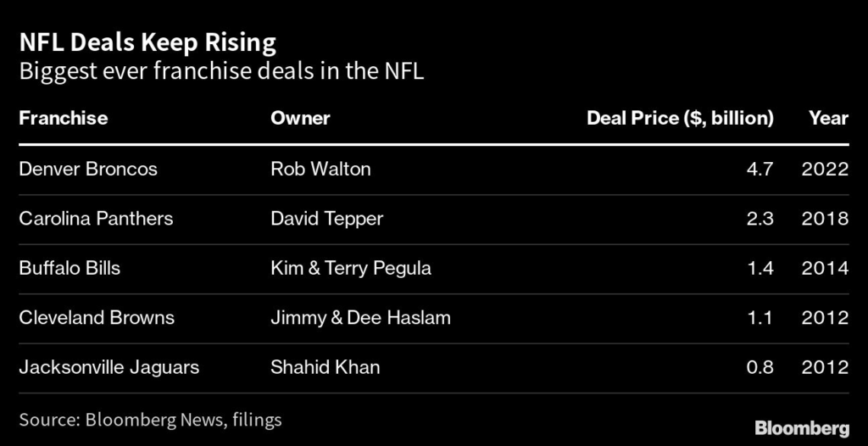Viewport: 868px width, 446px height.
Task: Select the Owner column header
Action: coord(300,118)
